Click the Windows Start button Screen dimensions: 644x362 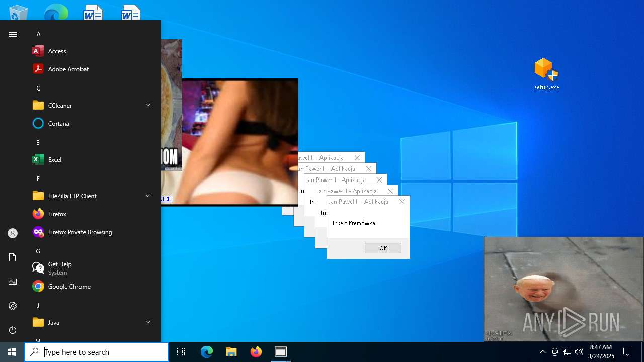pos(12,352)
